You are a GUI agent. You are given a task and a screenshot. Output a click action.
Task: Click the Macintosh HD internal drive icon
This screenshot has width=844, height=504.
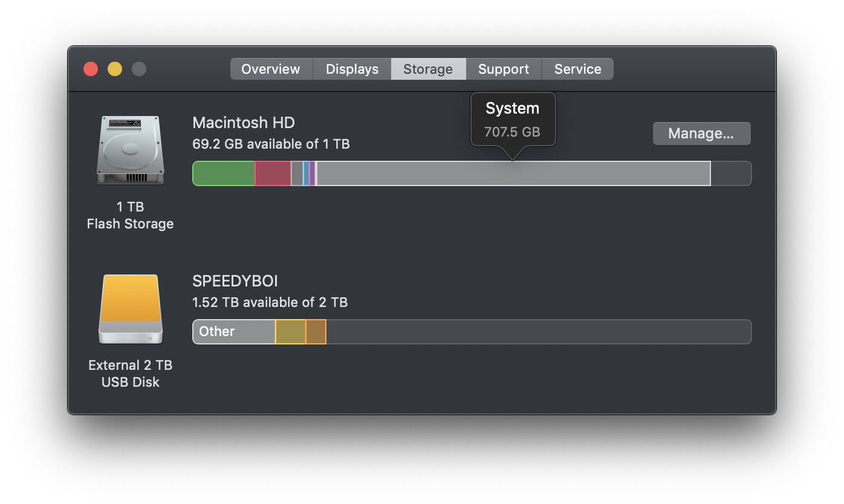(130, 150)
